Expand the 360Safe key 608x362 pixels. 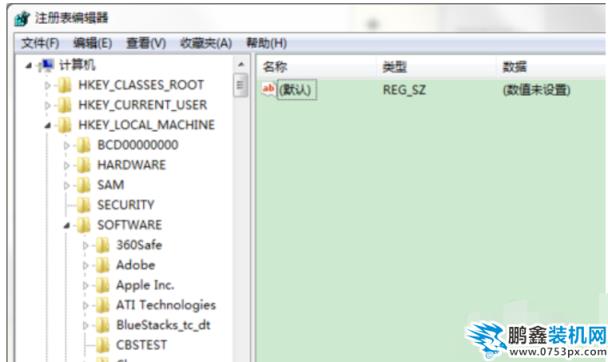86,245
